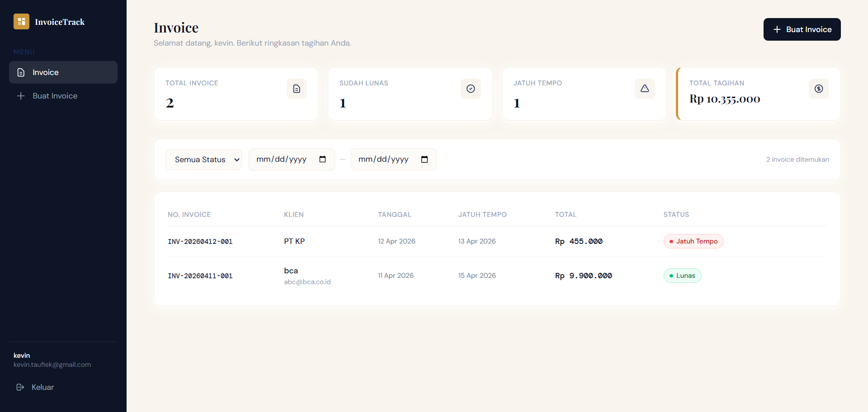Click the total Rp 9.900.000

[x=584, y=276]
